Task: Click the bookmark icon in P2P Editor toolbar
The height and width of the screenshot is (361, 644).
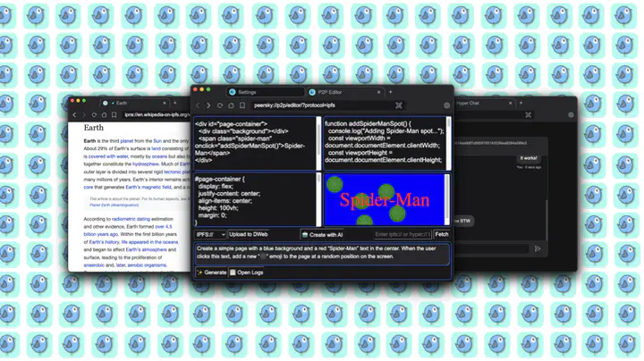Action: (x=241, y=105)
